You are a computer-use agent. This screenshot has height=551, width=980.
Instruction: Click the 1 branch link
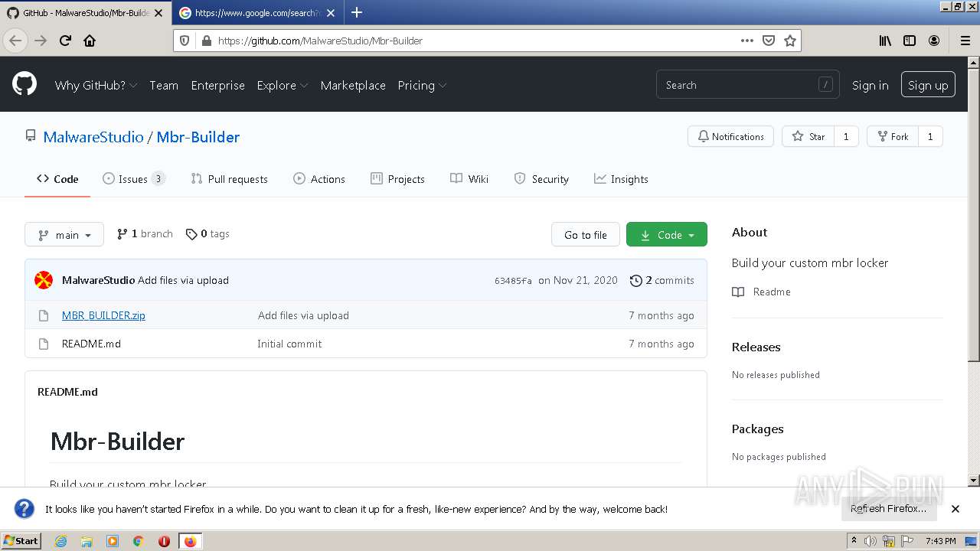(145, 234)
